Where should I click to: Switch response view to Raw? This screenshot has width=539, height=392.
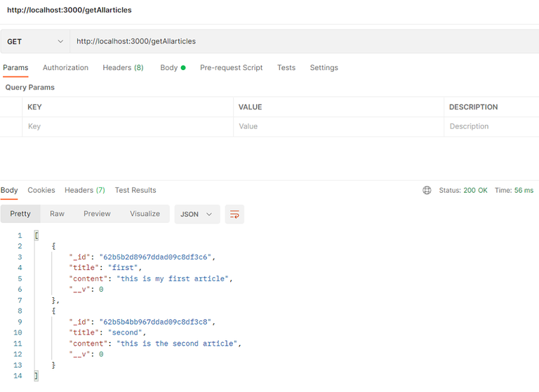tap(57, 214)
